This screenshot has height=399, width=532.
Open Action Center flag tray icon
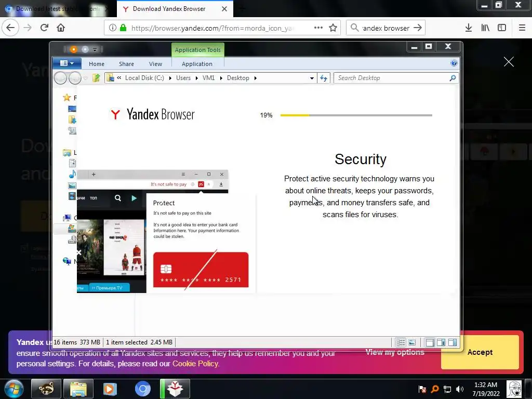[422, 389]
